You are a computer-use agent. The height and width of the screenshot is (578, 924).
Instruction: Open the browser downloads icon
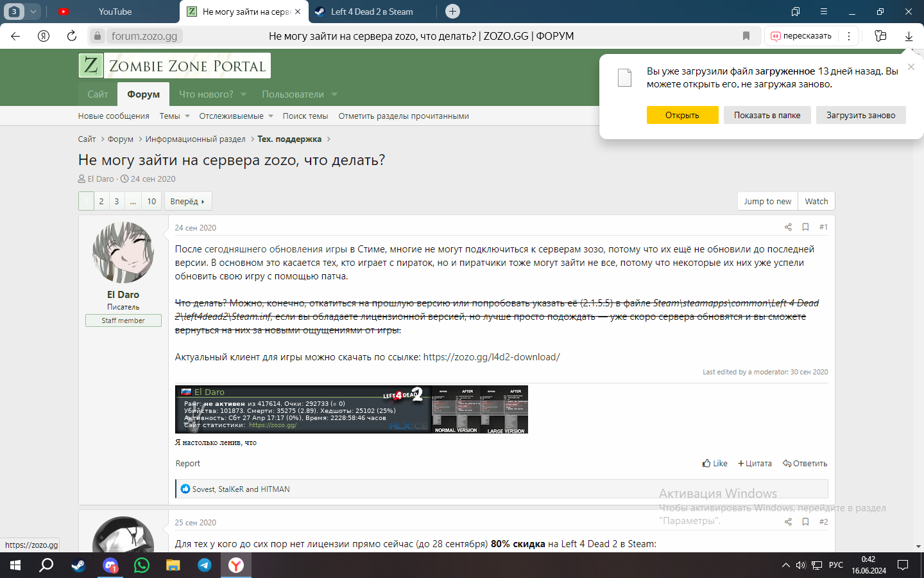pos(909,36)
